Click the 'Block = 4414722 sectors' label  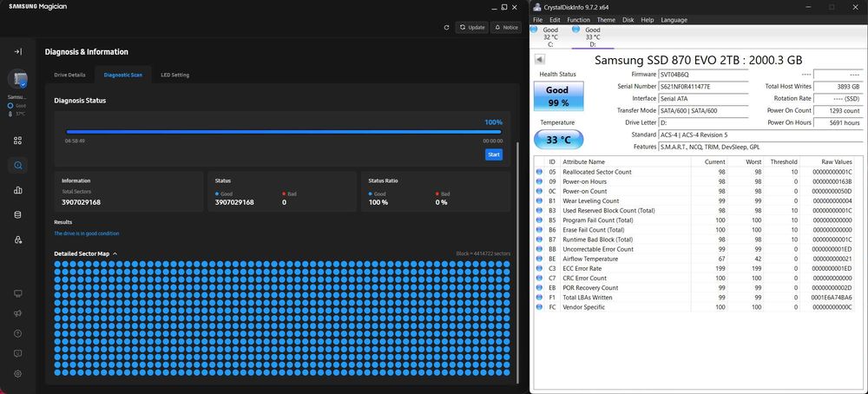pos(483,253)
